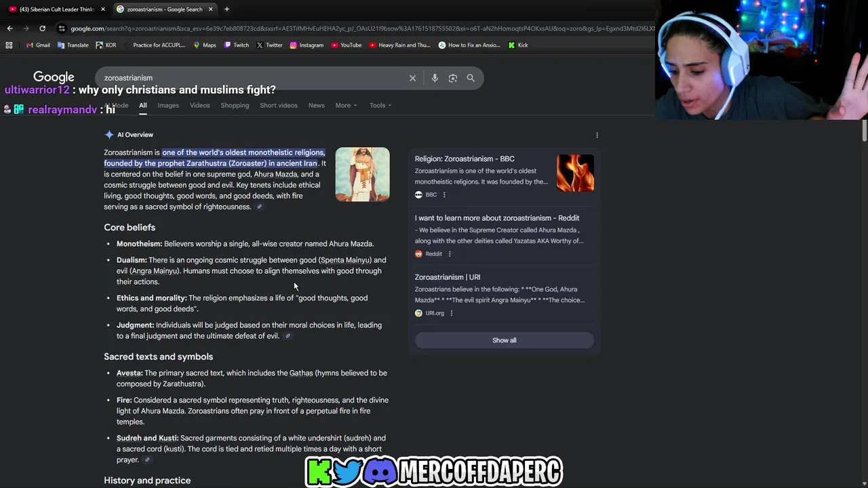Open the Practice for ACCUPL bookmark
The height and width of the screenshot is (488, 868).
click(154, 45)
